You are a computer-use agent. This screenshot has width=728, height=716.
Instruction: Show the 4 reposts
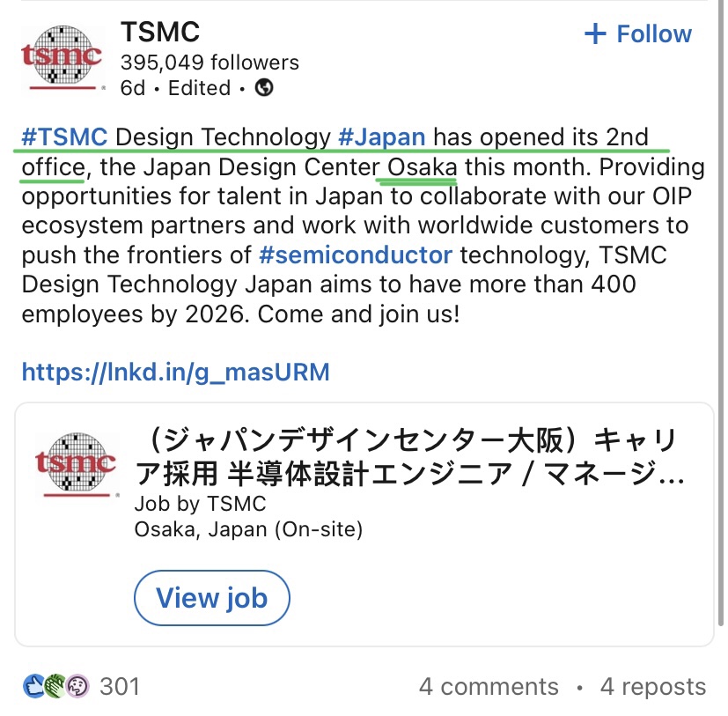(653, 686)
